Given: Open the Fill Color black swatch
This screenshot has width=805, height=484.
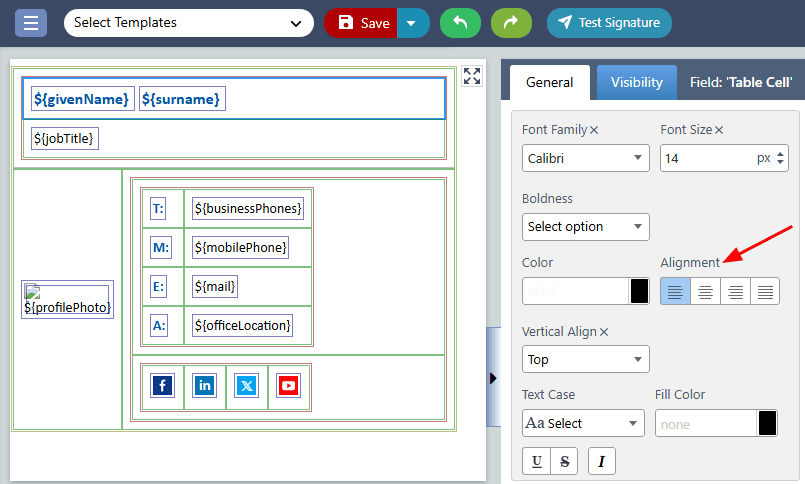Looking at the screenshot, I should click(767, 423).
